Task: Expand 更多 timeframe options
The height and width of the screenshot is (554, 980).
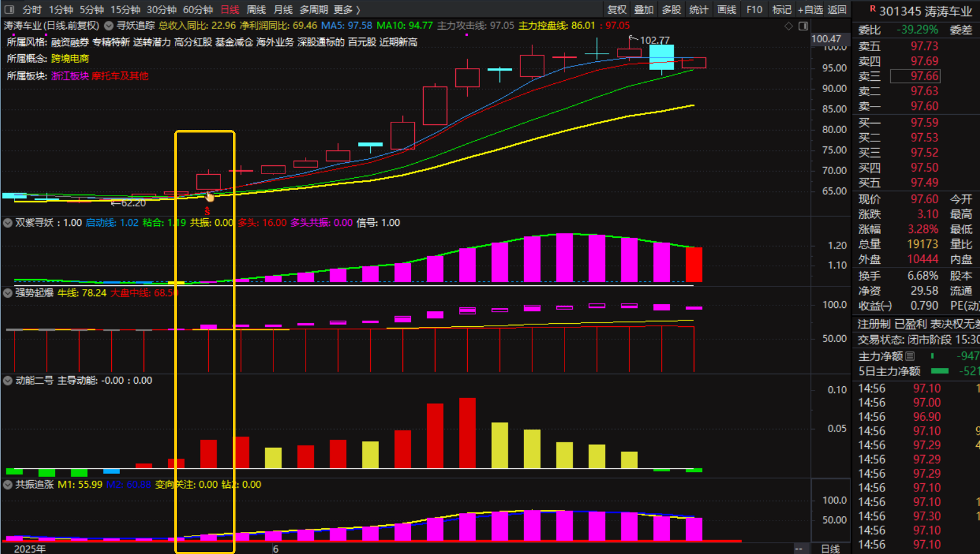Action: click(347, 9)
